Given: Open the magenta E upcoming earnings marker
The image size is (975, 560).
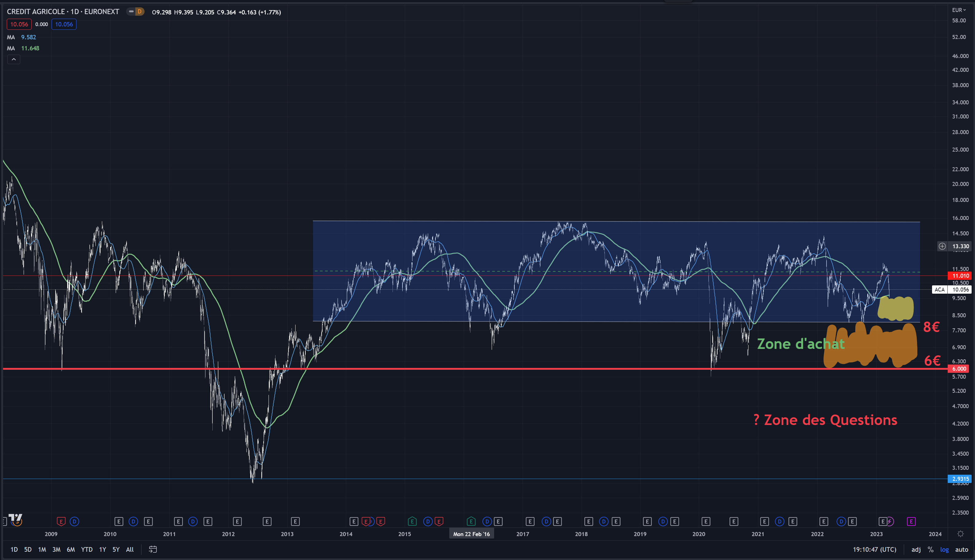Looking at the screenshot, I should [x=911, y=522].
